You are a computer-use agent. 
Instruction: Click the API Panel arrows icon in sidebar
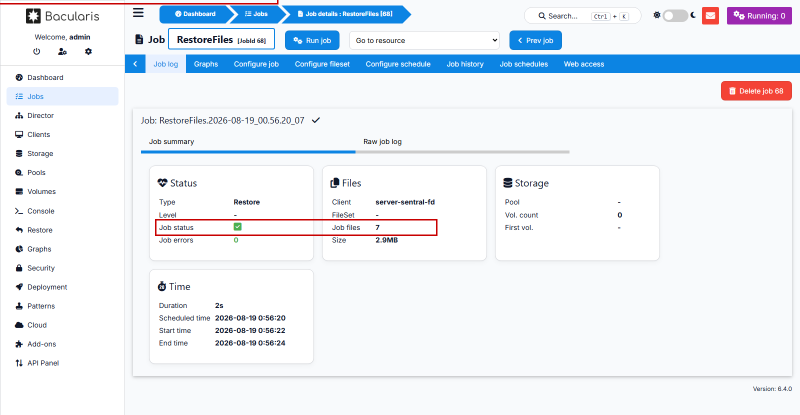19,363
